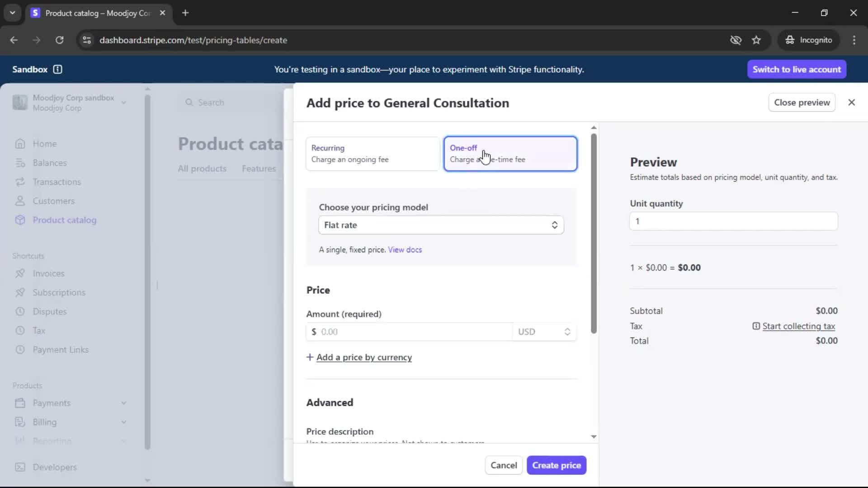
Task: Click the Home sidebar icon
Action: [x=20, y=144]
